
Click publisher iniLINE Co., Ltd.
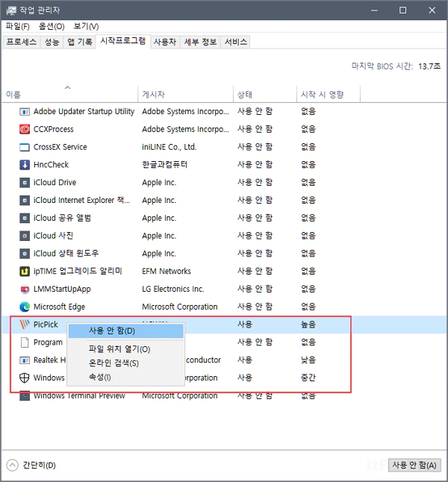[169, 147]
